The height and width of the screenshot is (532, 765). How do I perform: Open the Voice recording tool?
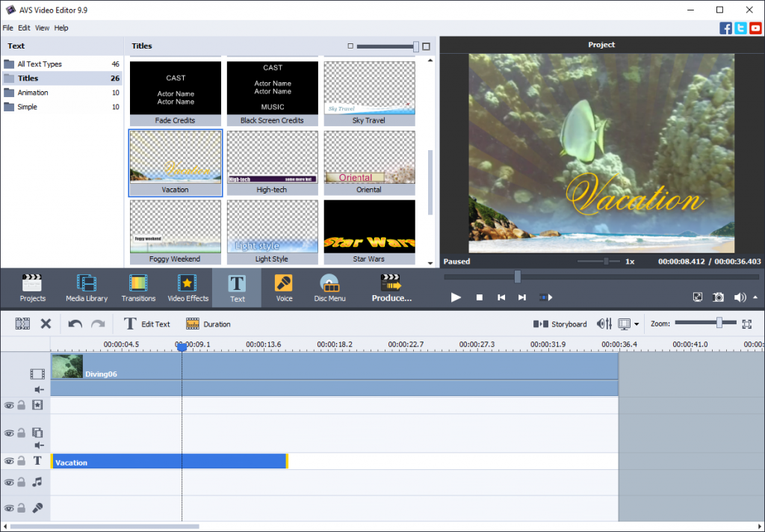coord(284,288)
